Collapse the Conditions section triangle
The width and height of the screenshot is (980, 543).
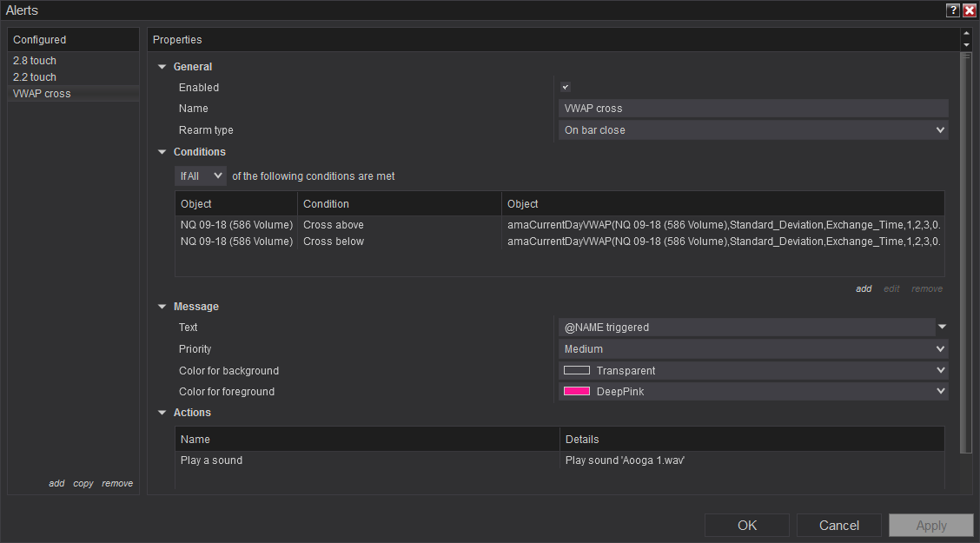click(162, 152)
